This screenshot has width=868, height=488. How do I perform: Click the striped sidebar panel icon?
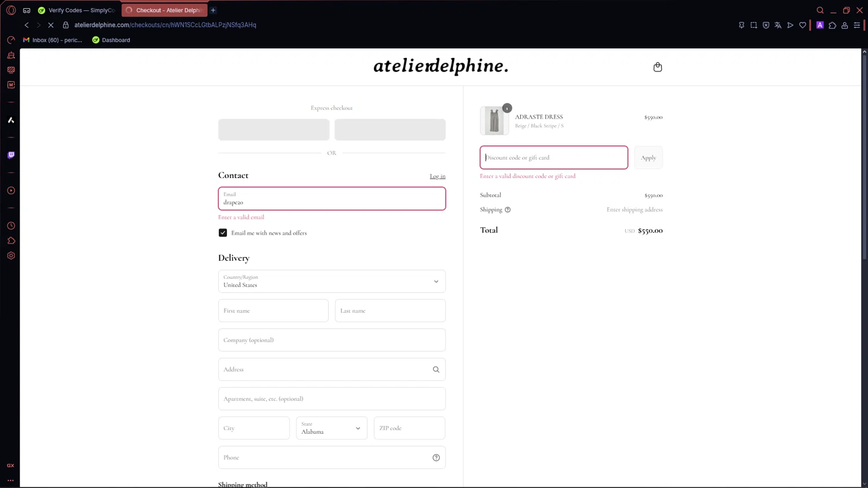point(11,70)
